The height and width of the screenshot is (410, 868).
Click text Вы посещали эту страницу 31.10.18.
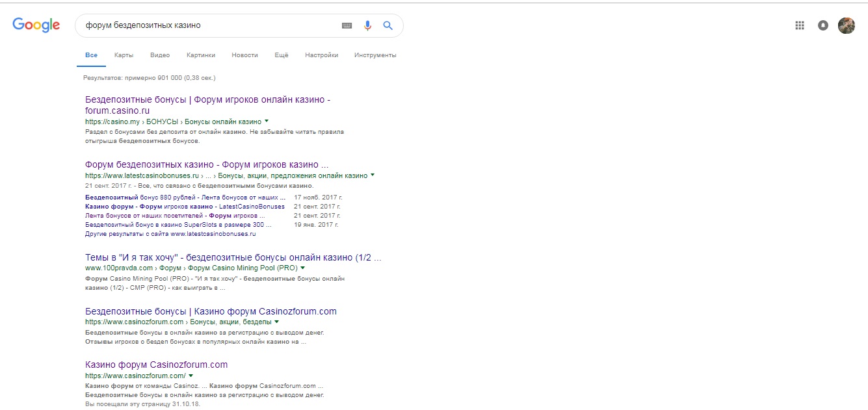(143, 404)
